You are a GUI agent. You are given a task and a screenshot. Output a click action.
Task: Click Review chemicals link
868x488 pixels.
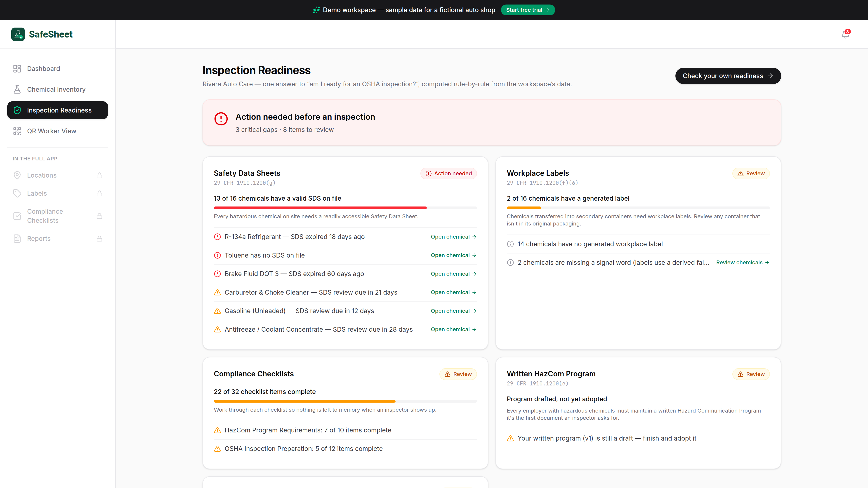[743, 263]
